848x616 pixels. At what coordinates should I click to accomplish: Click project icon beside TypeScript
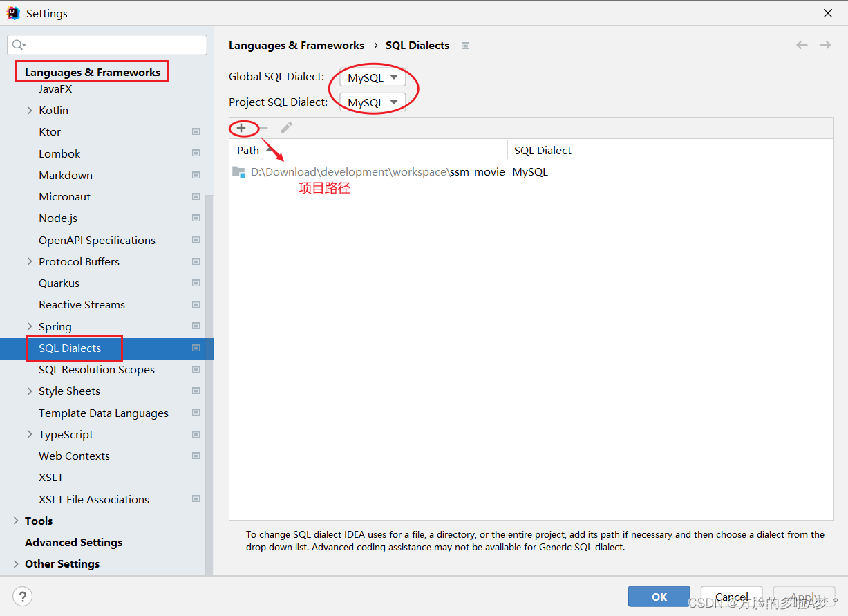[x=196, y=434]
